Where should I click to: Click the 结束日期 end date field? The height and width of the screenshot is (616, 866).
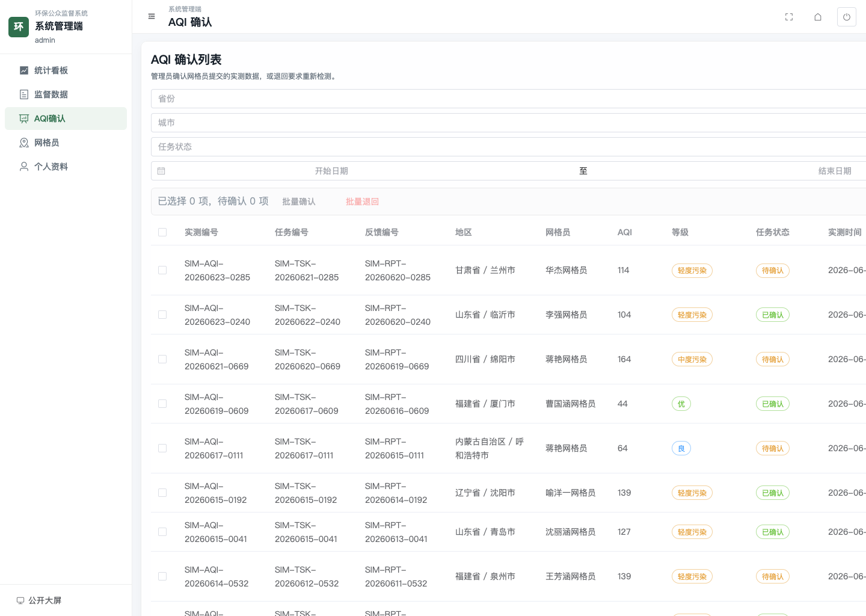pos(835,171)
